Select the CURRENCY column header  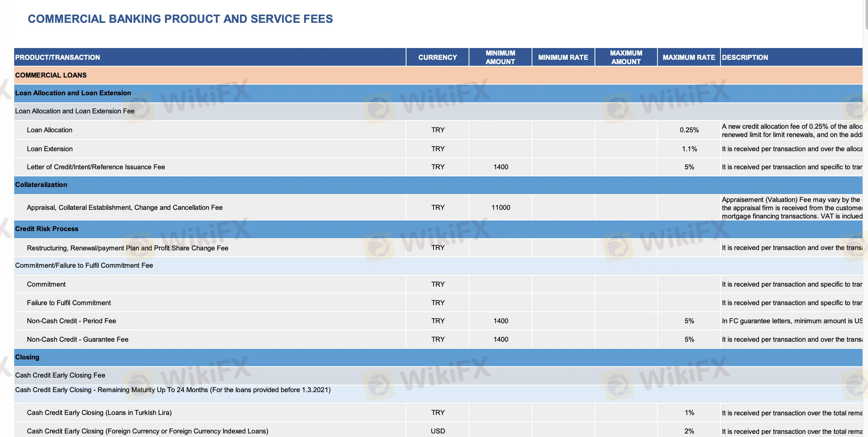click(x=437, y=57)
